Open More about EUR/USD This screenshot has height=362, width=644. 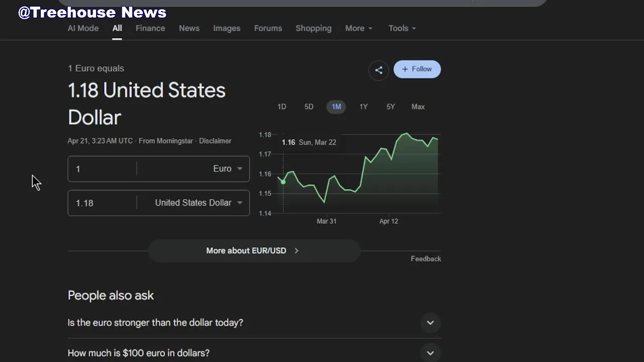pyautogui.click(x=254, y=250)
